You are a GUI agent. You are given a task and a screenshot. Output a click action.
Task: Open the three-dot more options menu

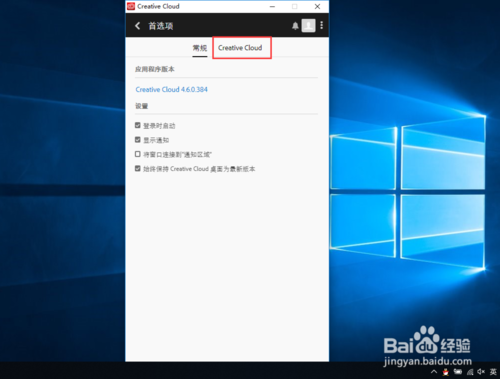[322, 25]
